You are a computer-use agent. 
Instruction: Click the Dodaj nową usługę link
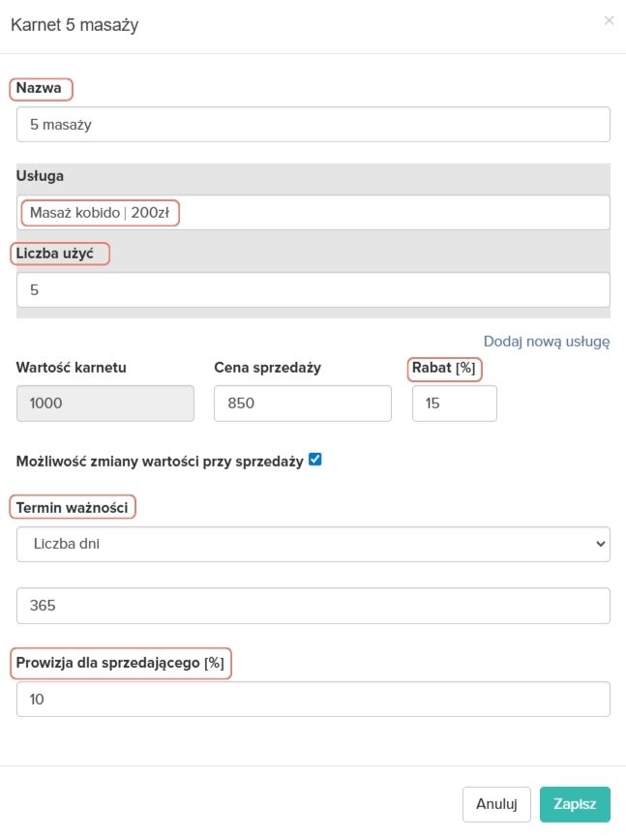click(x=546, y=341)
